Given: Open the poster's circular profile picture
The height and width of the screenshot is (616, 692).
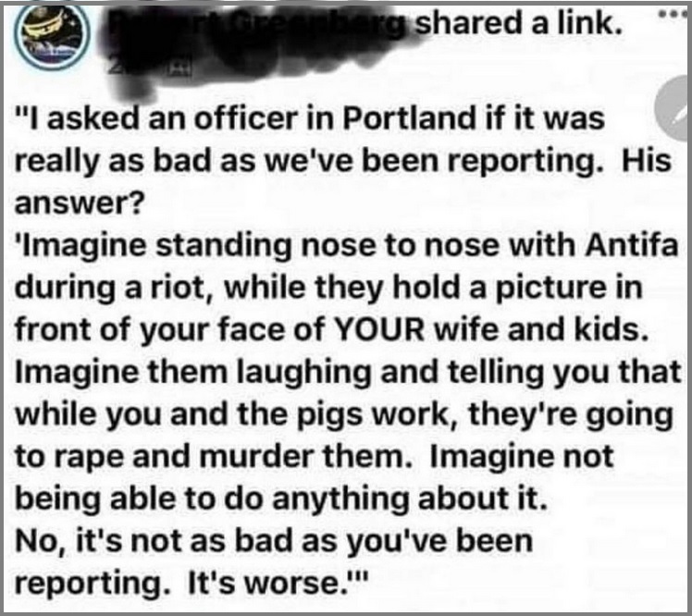Looking at the screenshot, I should tap(52, 34).
